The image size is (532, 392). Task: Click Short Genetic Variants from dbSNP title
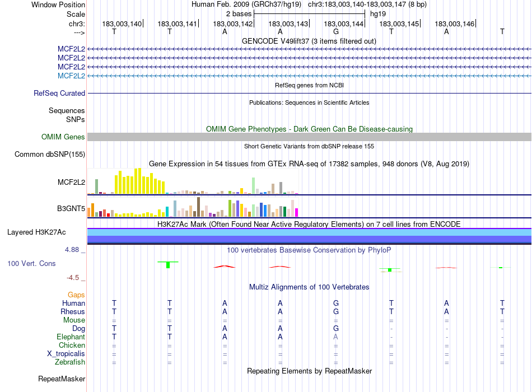[309, 146]
